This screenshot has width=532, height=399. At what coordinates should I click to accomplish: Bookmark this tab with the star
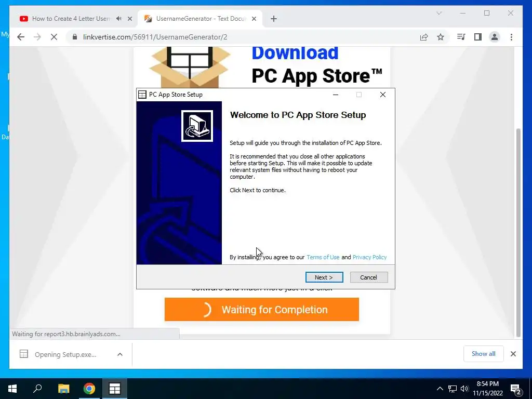coord(441,37)
